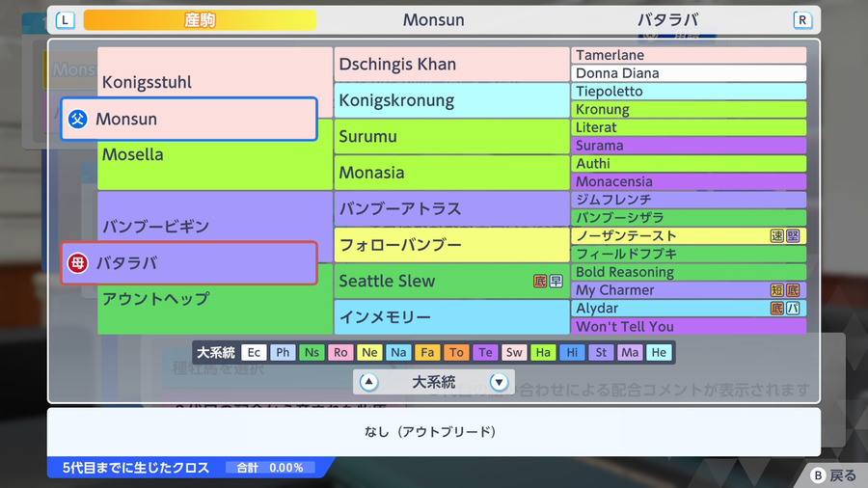Screen dimensions: 868x488
Task: Click the 底 icon on My Charmer
Action: [x=793, y=290]
